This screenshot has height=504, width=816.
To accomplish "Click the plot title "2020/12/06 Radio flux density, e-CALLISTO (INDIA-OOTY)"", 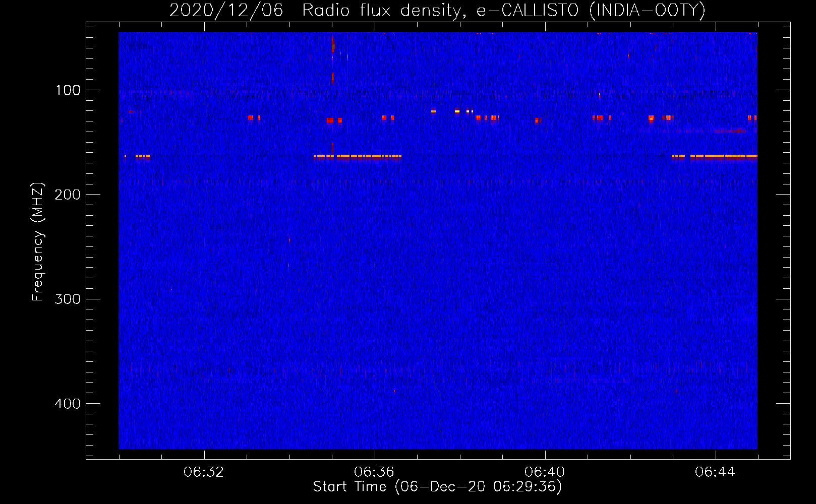I will tap(437, 10).
